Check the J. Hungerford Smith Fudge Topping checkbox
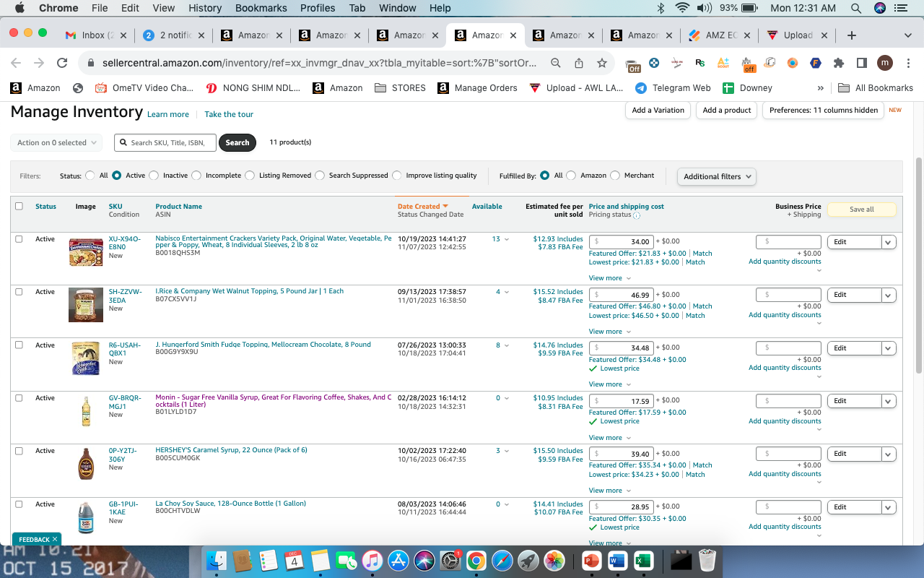Viewport: 924px width, 578px height. tap(19, 345)
